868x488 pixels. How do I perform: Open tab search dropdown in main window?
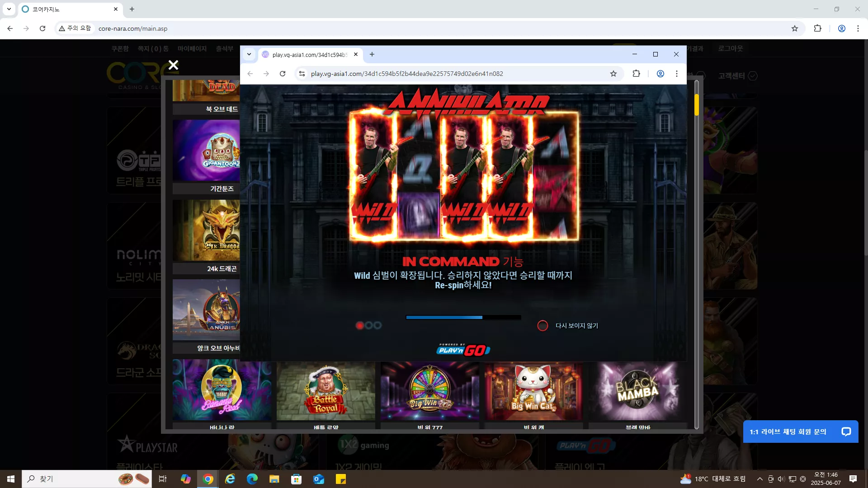coord(9,9)
